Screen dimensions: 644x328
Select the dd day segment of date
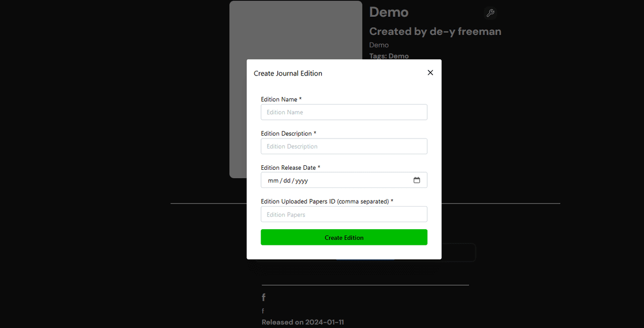(287, 180)
